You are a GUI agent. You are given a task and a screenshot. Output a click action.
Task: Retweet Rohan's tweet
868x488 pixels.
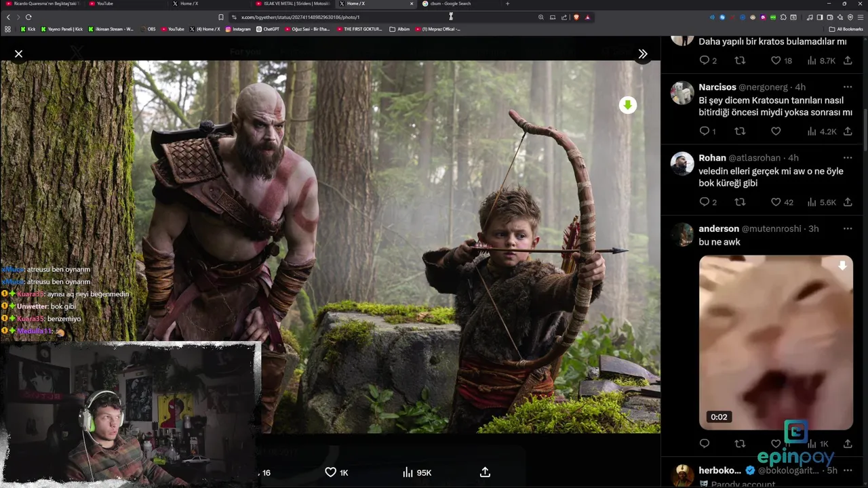click(x=740, y=202)
